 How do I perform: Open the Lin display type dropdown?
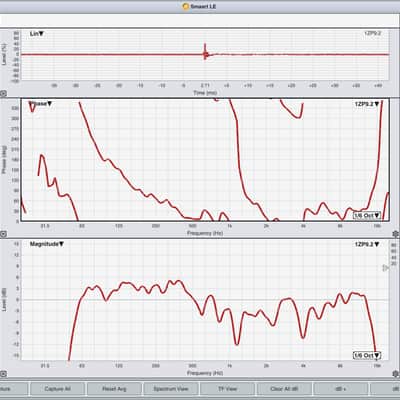coord(37,34)
